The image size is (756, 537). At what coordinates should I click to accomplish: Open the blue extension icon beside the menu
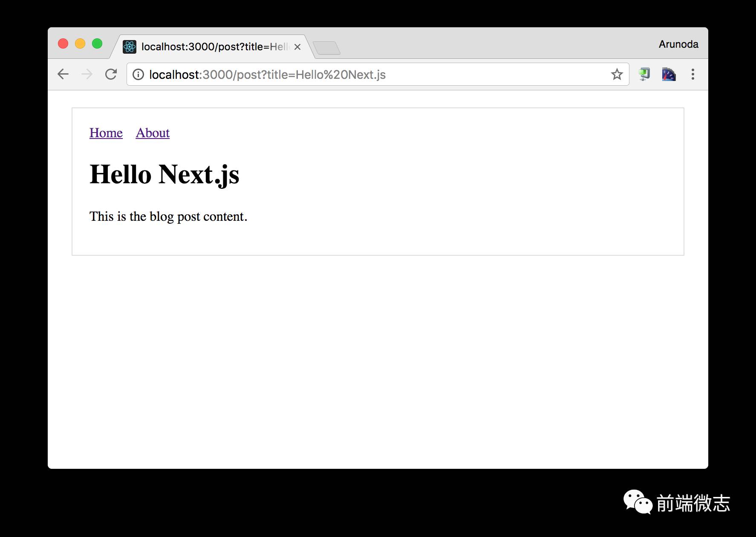(669, 74)
